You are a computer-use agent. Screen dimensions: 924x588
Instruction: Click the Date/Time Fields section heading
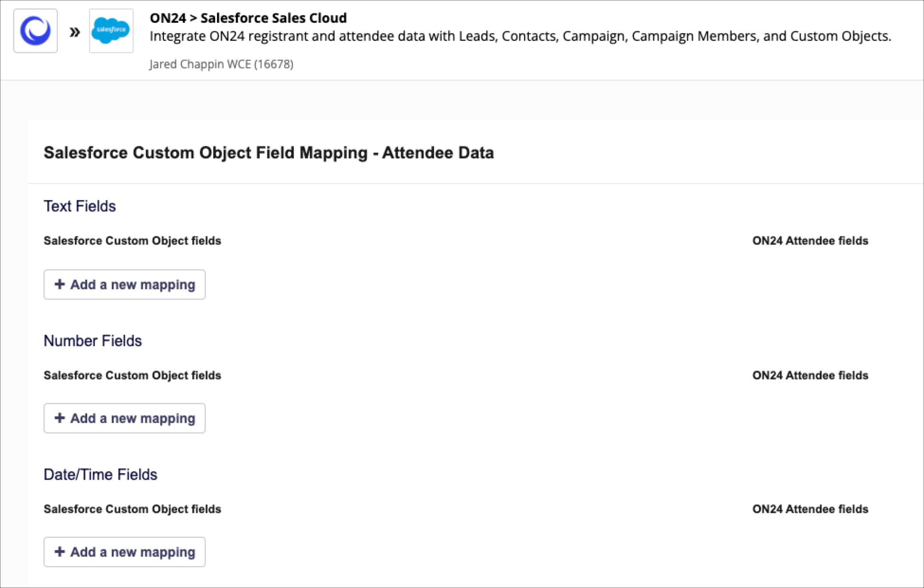[x=100, y=475]
